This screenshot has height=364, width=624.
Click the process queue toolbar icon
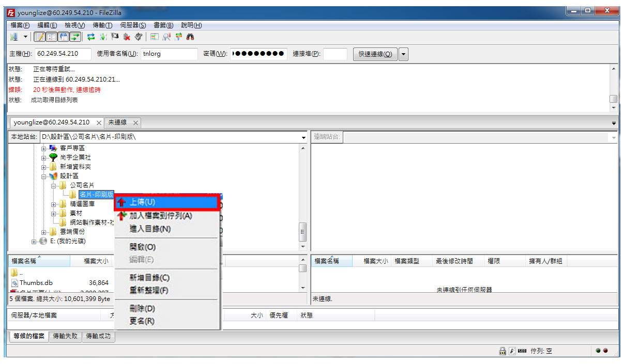pyautogui.click(x=103, y=37)
